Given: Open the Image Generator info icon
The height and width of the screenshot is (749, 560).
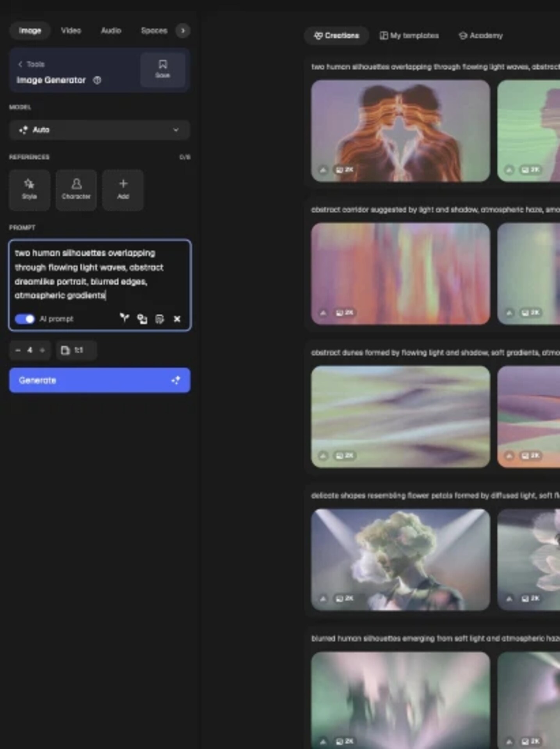Looking at the screenshot, I should click(x=97, y=80).
